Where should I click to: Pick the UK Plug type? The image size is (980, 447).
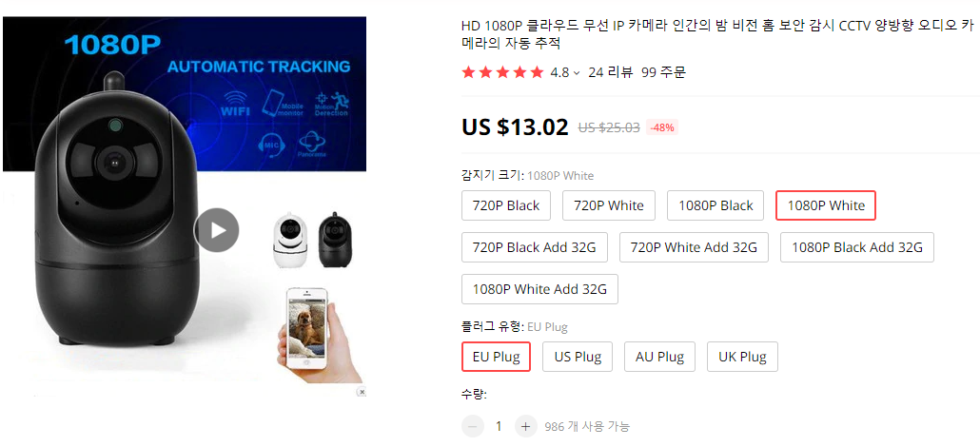click(742, 357)
